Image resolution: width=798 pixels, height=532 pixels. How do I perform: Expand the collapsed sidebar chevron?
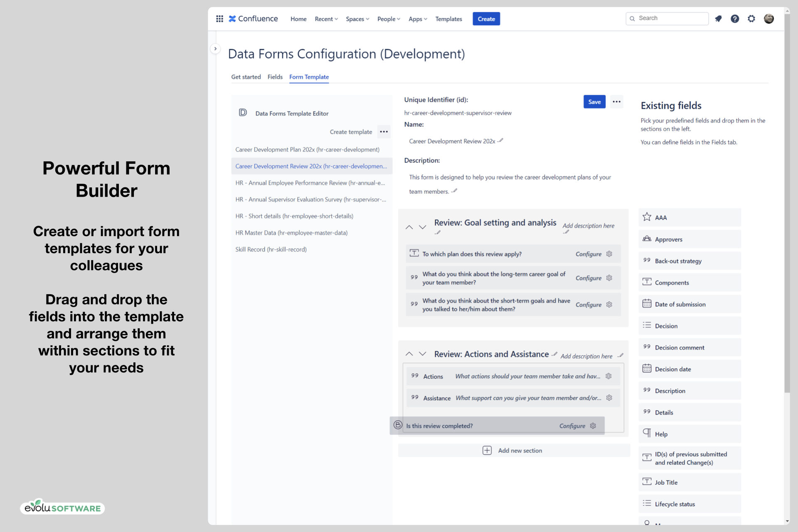(215, 49)
